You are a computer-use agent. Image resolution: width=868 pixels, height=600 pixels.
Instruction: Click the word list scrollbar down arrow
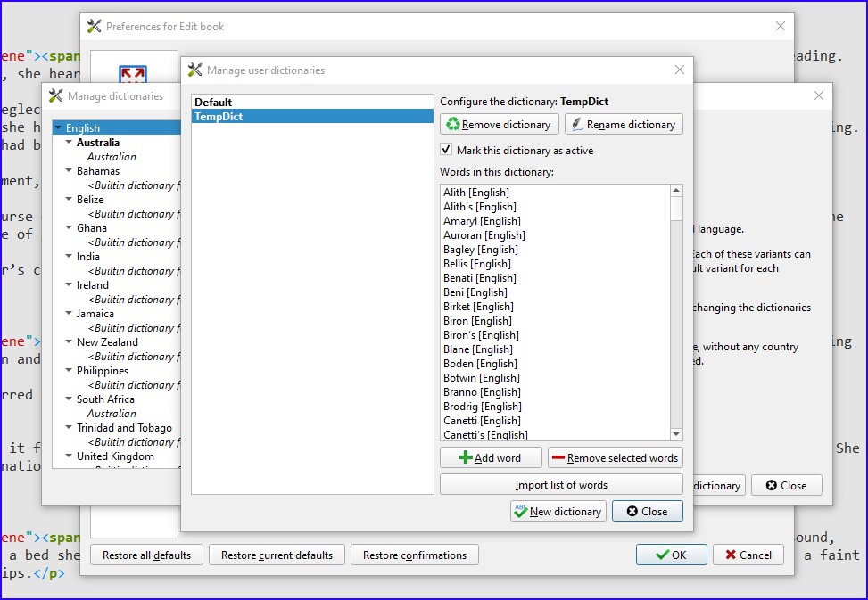pos(676,434)
